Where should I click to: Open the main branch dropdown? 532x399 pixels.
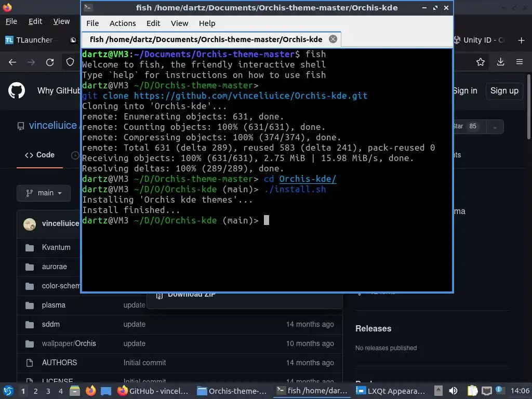coord(44,193)
